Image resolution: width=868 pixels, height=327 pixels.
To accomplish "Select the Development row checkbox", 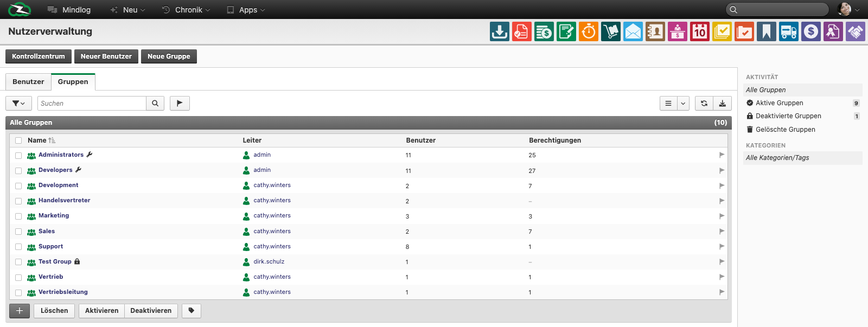I will coord(18,186).
